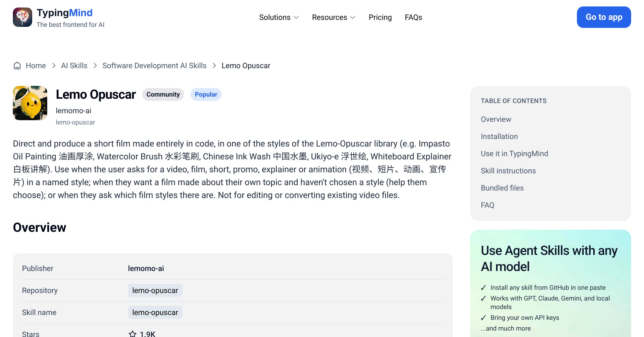Click the Skill name lemo-opuscar value
This screenshot has width=644, height=337.
tap(155, 312)
